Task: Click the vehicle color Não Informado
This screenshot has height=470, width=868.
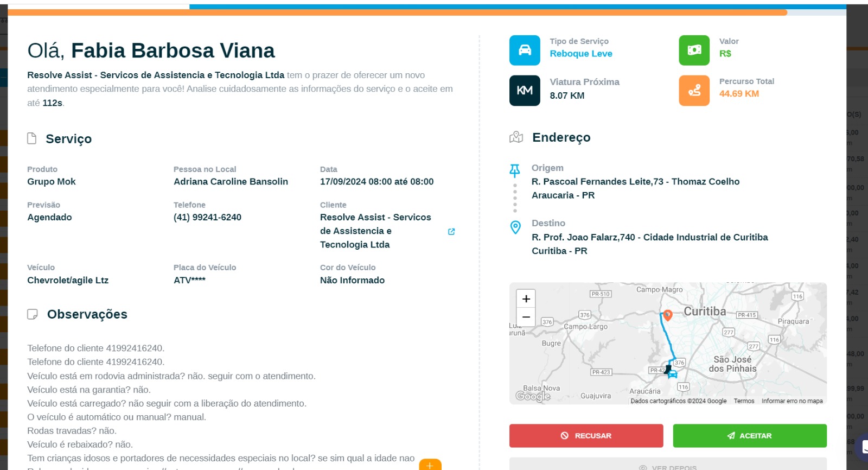Action: pyautogui.click(x=352, y=281)
